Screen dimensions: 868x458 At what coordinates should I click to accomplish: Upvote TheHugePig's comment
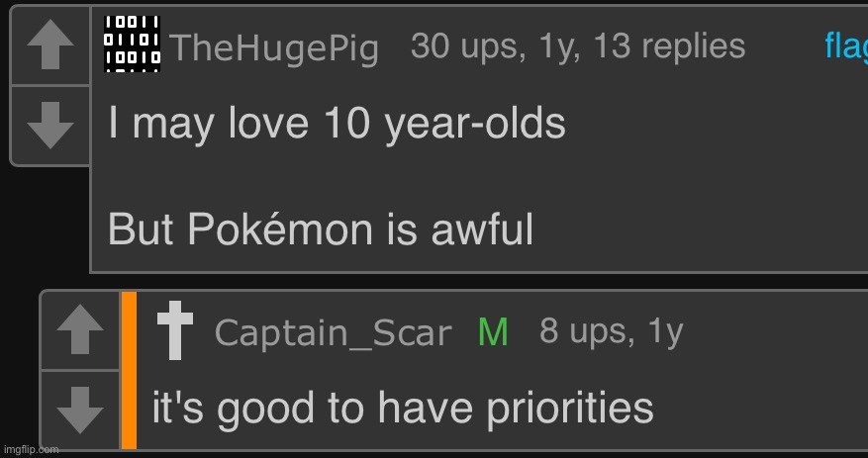click(x=50, y=46)
